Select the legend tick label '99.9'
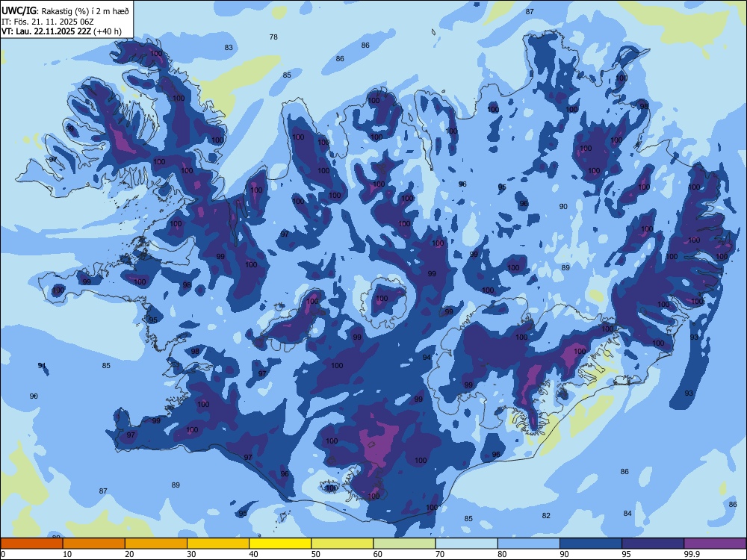 [x=692, y=554]
